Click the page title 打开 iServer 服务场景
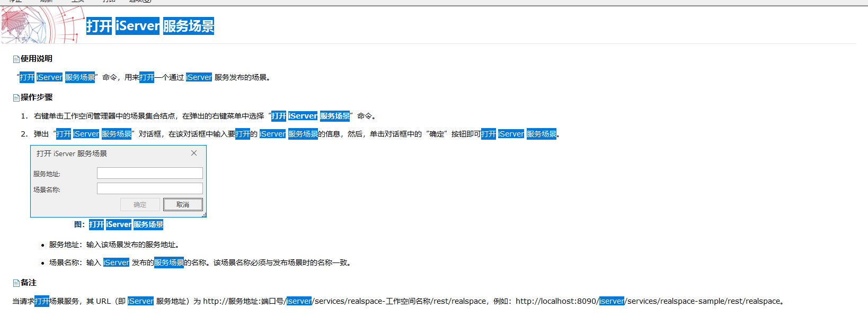 150,26
